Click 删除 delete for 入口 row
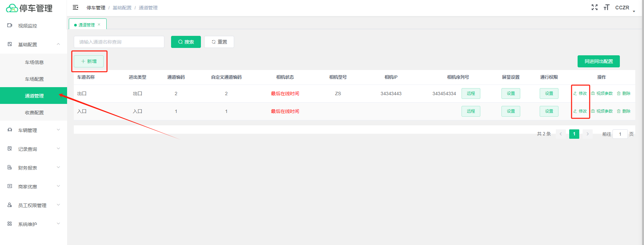 coord(624,111)
